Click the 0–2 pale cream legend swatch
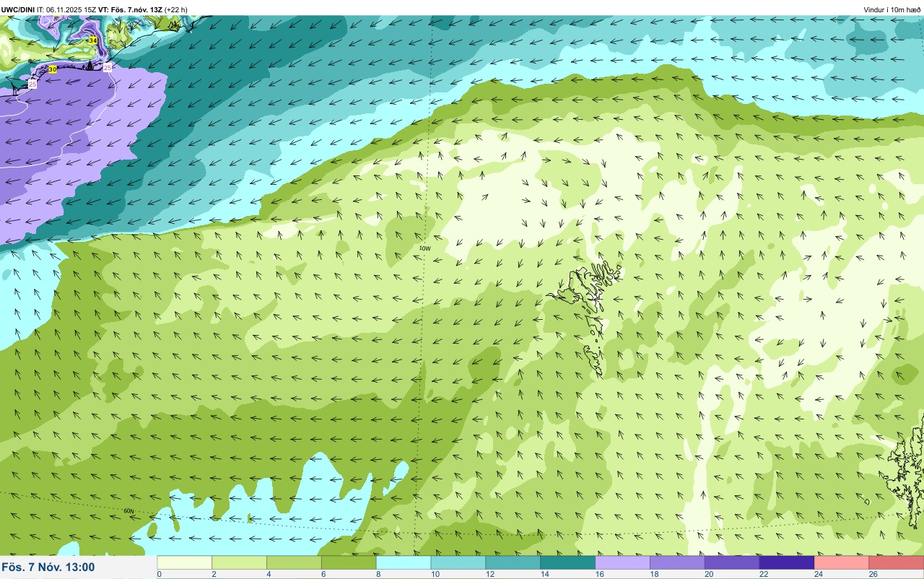This screenshot has width=924, height=579. coord(184,562)
